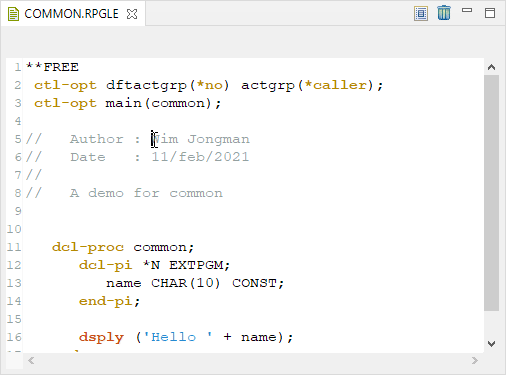Click line number 13 in the gutter
506x375 pixels.
tap(14, 283)
